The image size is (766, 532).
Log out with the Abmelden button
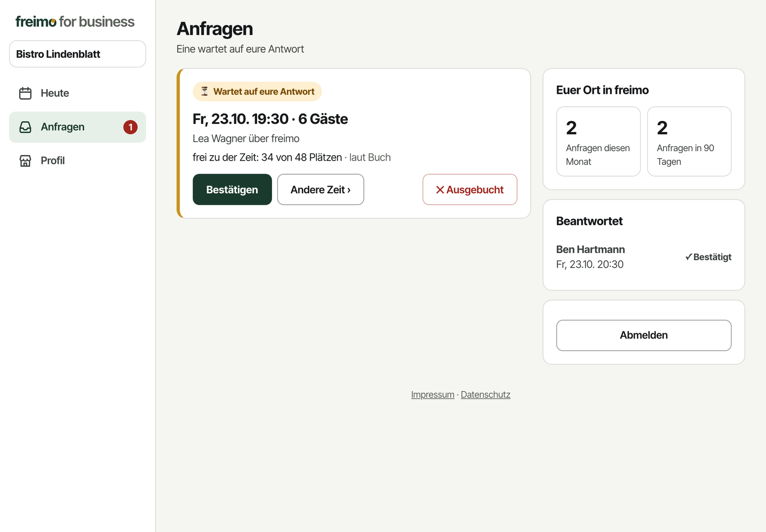point(644,335)
